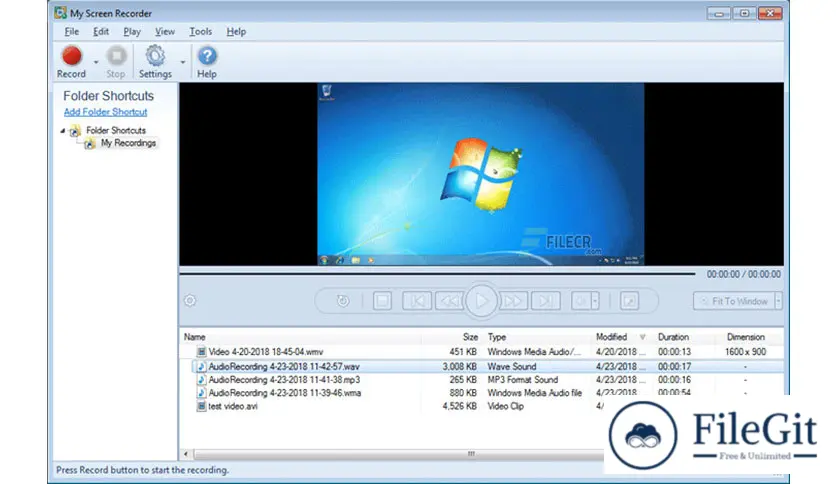This screenshot has height=484, width=836.
Task: Open the Settings button dropdown arrow
Action: (x=183, y=62)
